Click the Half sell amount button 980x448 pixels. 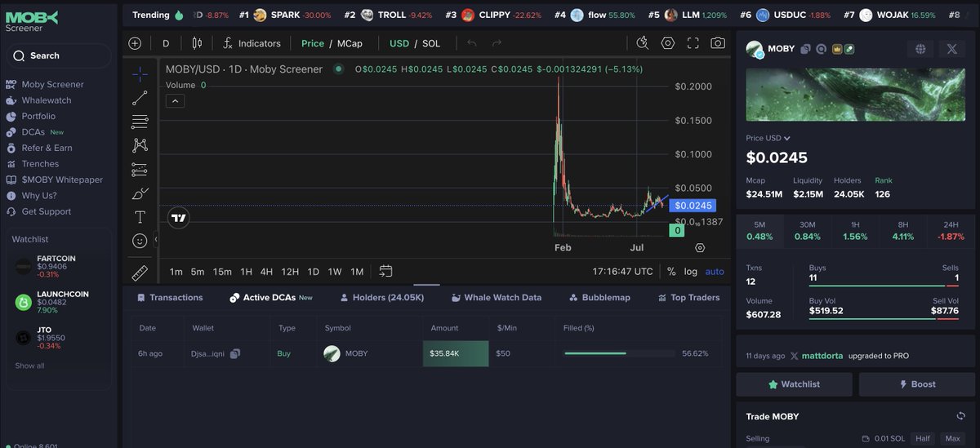pos(922,438)
